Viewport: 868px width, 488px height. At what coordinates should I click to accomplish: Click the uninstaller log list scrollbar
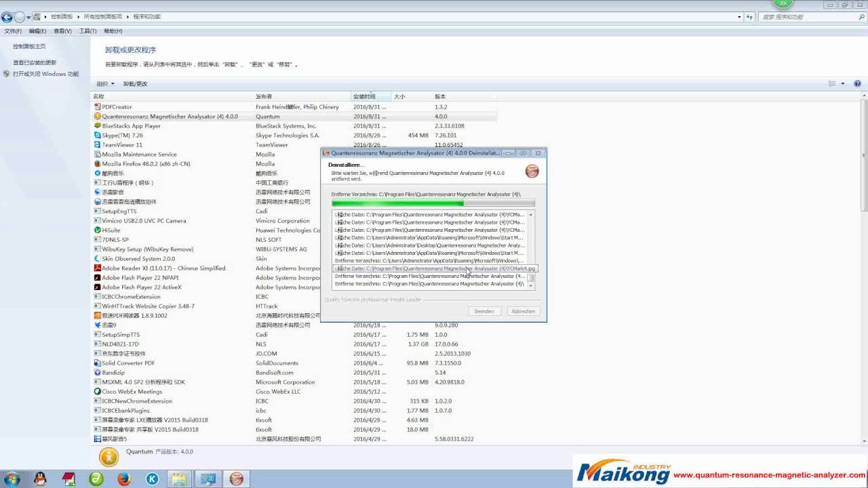pyautogui.click(x=532, y=250)
